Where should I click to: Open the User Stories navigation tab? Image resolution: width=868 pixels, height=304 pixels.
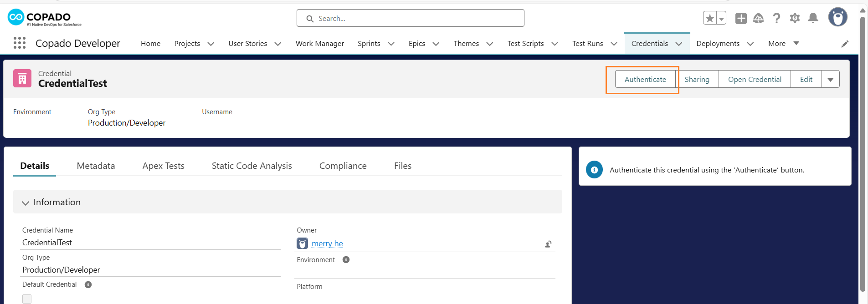[248, 43]
